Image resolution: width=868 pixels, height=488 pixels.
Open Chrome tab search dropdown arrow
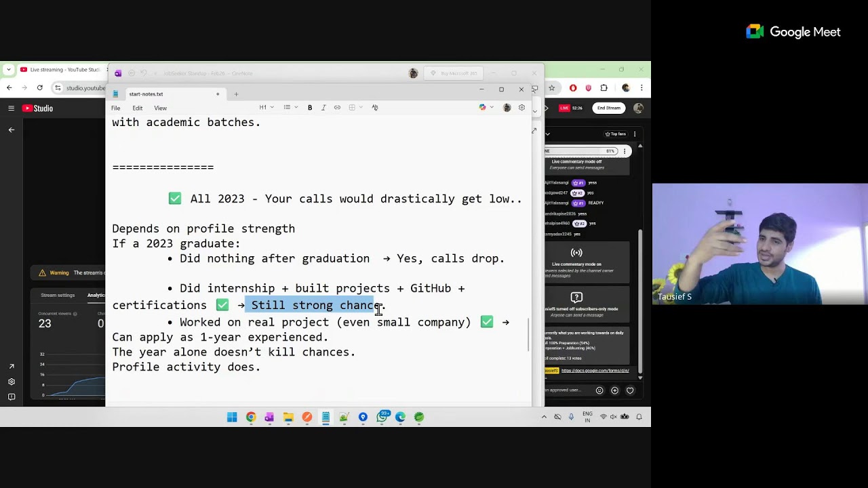click(x=8, y=69)
